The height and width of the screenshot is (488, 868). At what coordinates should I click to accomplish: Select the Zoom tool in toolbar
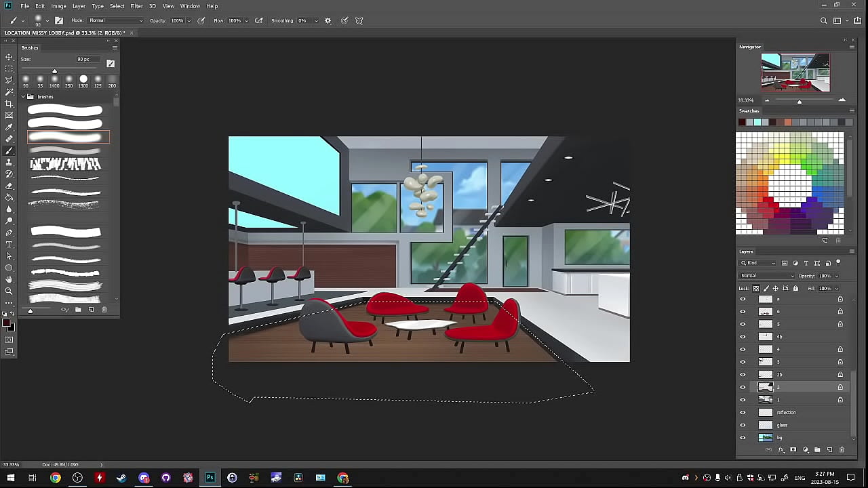point(9,291)
